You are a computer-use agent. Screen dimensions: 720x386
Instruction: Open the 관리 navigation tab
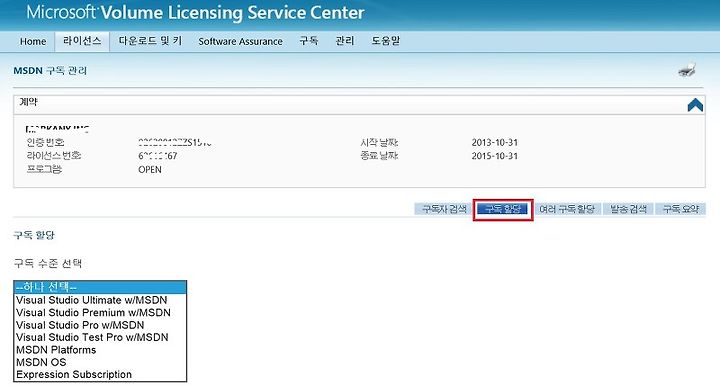pos(345,41)
